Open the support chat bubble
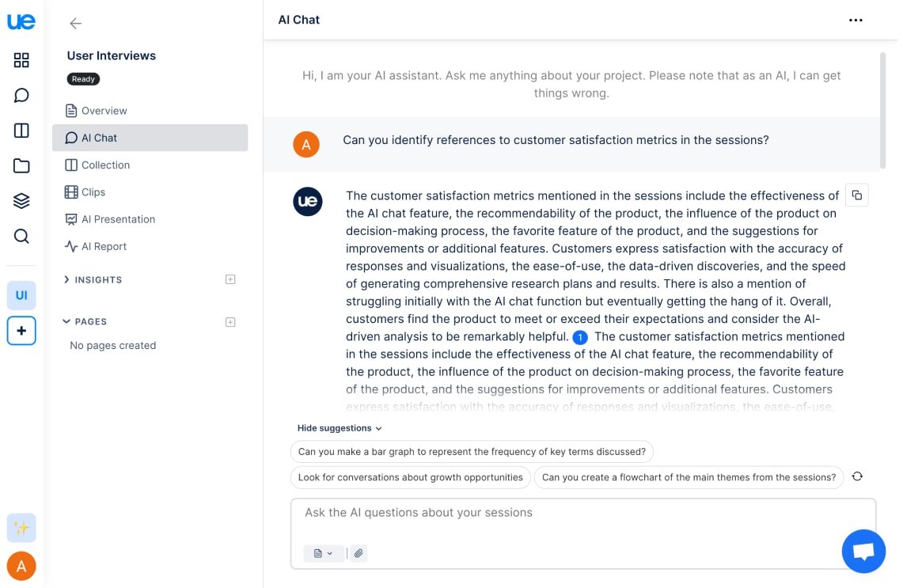 tap(863, 551)
